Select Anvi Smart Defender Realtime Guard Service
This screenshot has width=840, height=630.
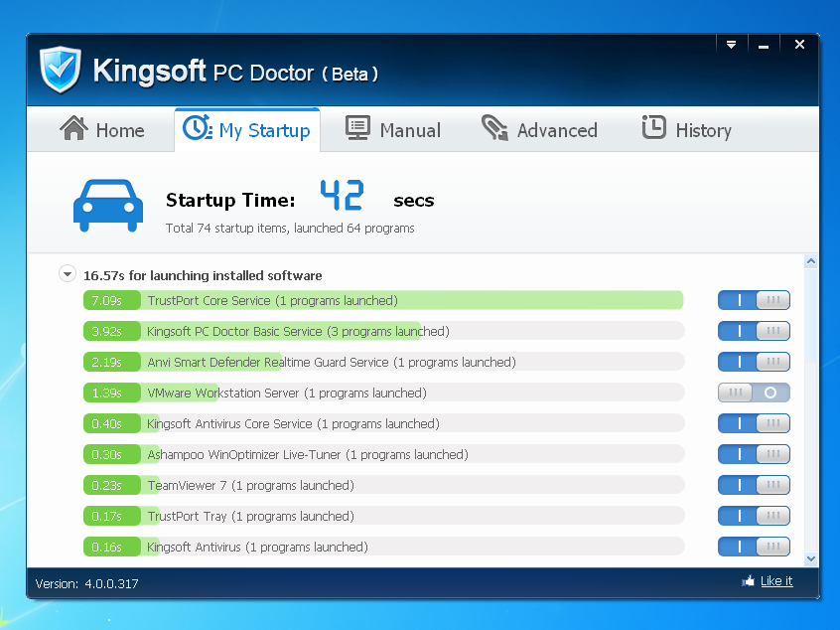point(383,362)
